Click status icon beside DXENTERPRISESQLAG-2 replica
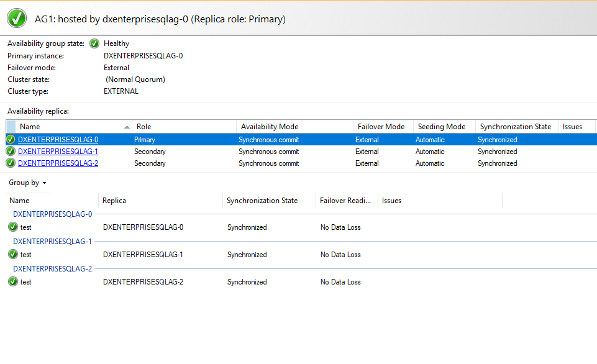 (x=11, y=163)
